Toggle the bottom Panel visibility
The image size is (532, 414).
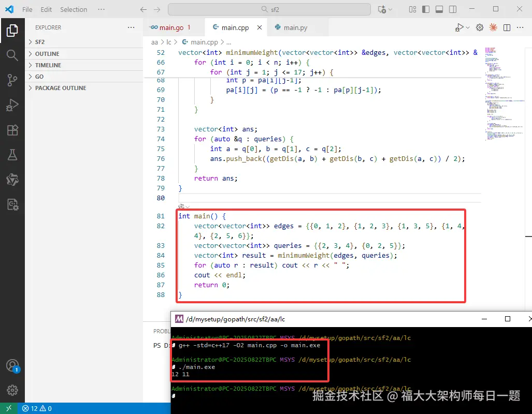click(x=439, y=9)
